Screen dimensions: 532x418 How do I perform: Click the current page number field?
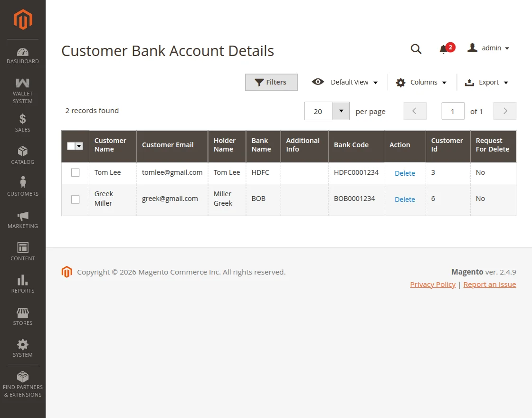coord(453,111)
